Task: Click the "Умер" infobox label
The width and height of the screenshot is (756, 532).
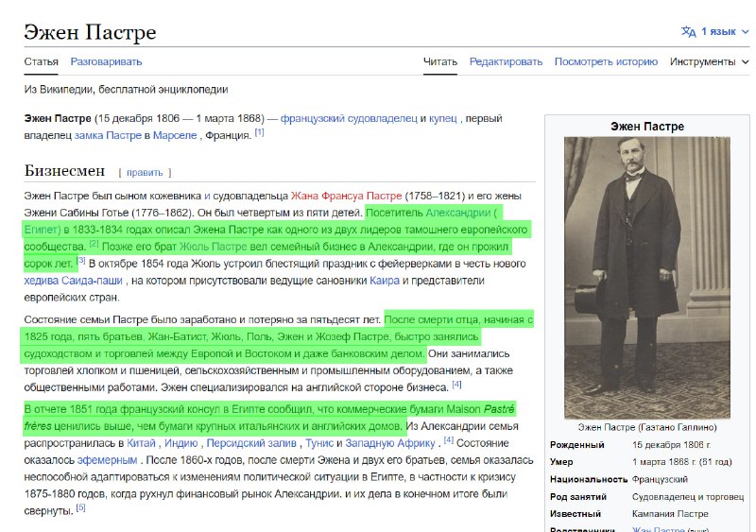Action: [x=561, y=462]
